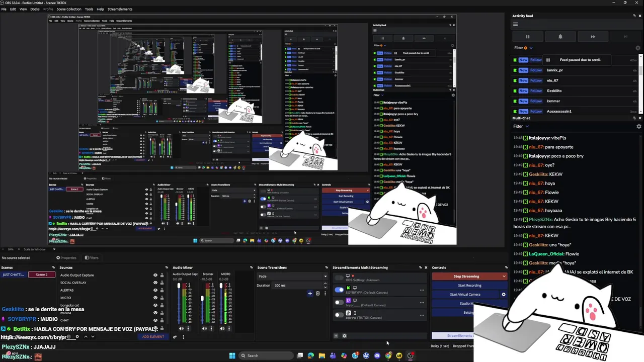This screenshot has width=644, height=362.
Task: Mute the MICRO audio channel
Action: point(222,329)
